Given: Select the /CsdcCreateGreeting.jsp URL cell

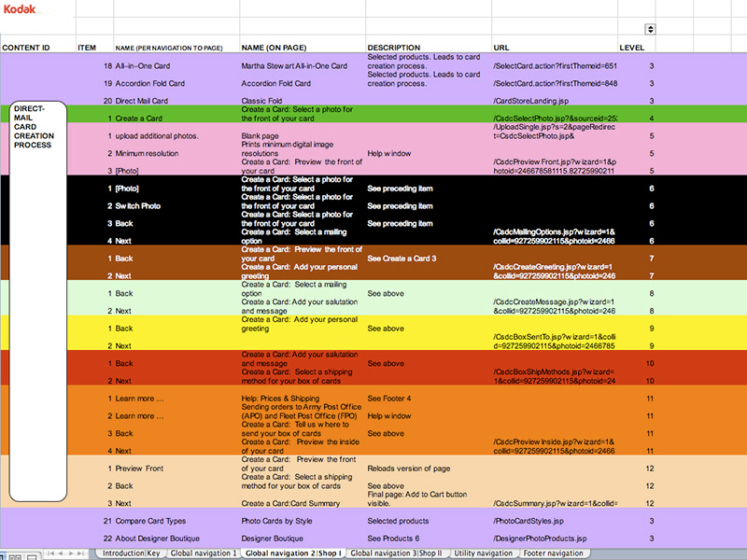Looking at the screenshot, I should (x=554, y=272).
